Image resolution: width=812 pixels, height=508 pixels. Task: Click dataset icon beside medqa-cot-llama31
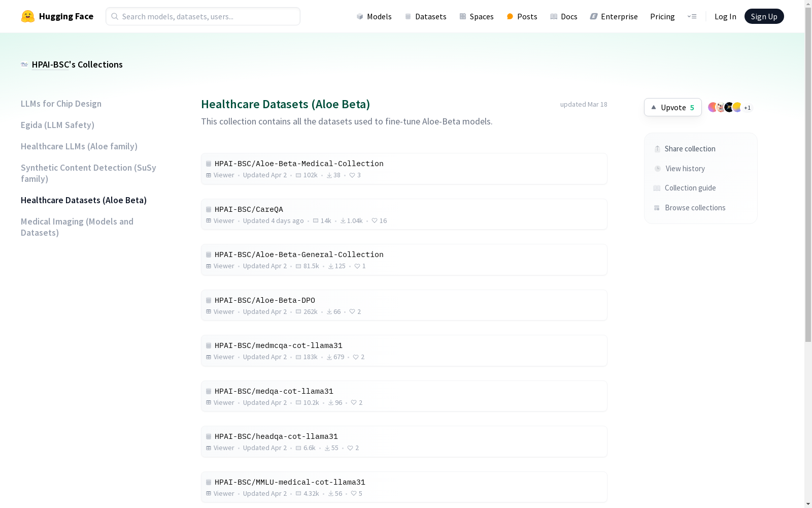click(x=209, y=391)
